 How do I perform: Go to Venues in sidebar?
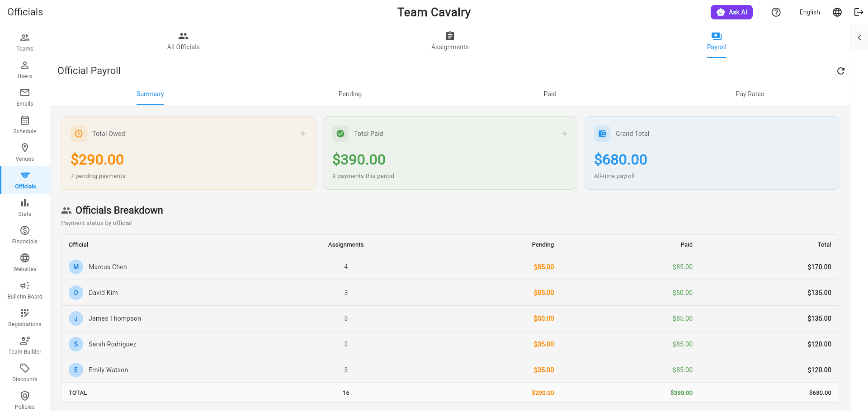(x=25, y=152)
